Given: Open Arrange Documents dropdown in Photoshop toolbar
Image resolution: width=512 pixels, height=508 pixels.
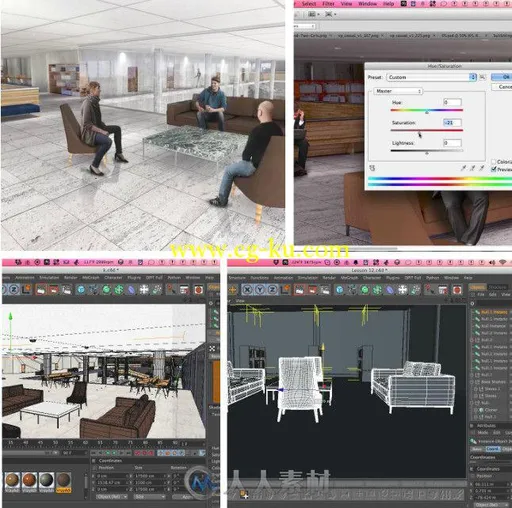Looking at the screenshot, I should (x=313, y=14).
